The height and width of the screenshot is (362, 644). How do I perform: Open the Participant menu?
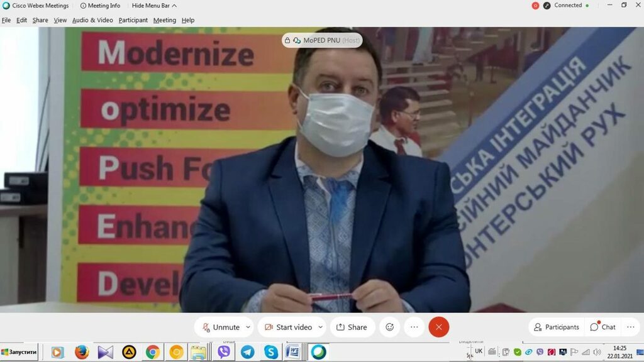coord(133,20)
